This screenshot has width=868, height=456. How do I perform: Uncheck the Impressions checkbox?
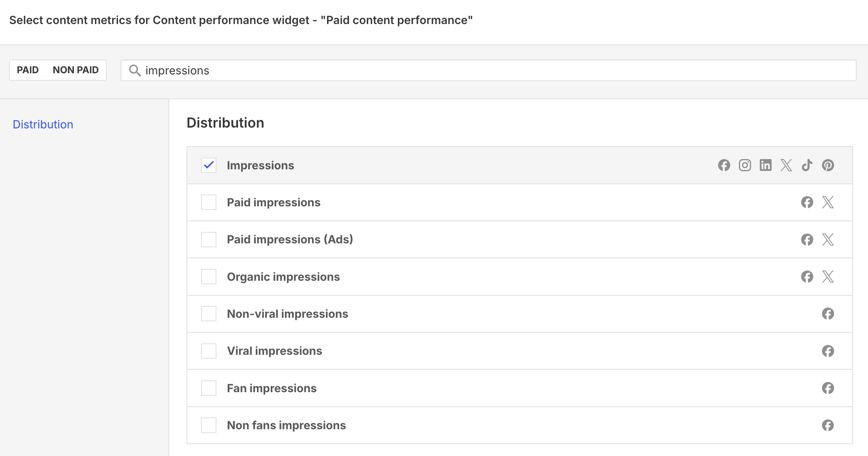[x=209, y=165]
